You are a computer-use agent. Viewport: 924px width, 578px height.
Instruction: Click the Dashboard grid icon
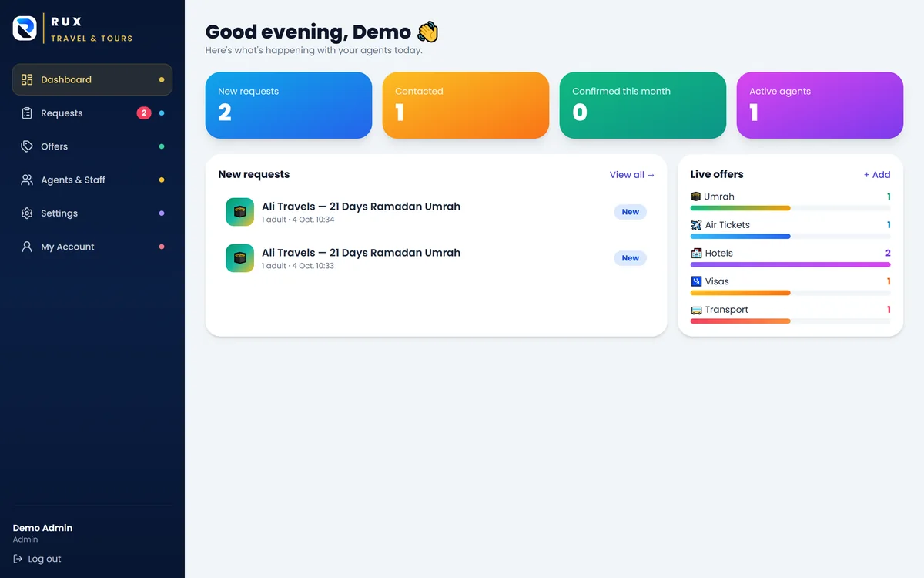pyautogui.click(x=27, y=79)
